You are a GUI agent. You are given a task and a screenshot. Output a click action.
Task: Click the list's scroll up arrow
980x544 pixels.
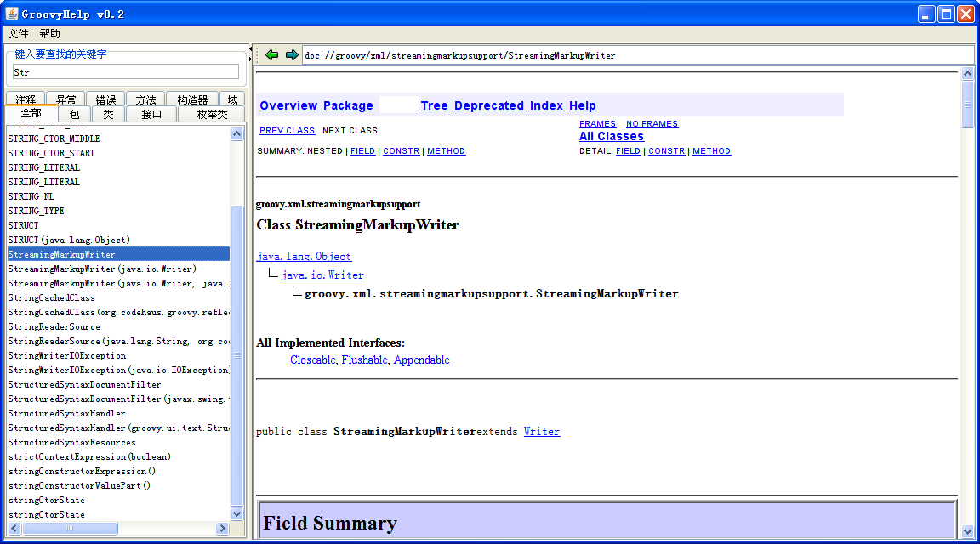point(236,133)
